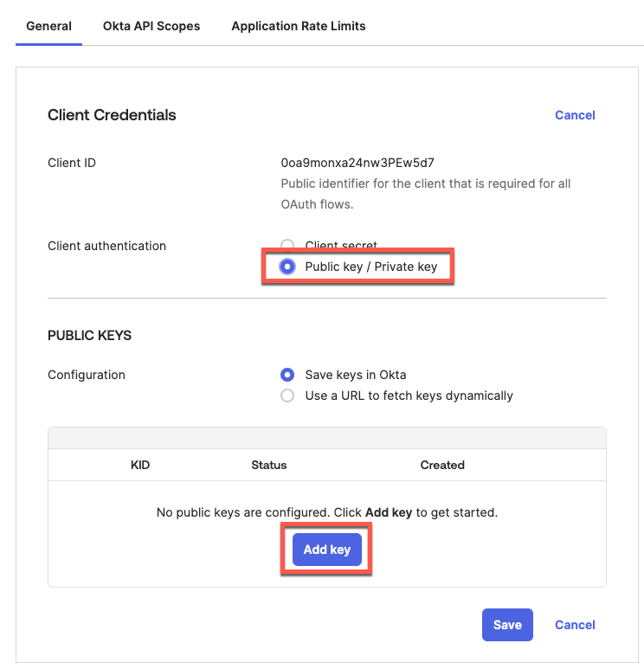Select Save keys in Okta option
Screen dimensions: 644x669
(287, 375)
